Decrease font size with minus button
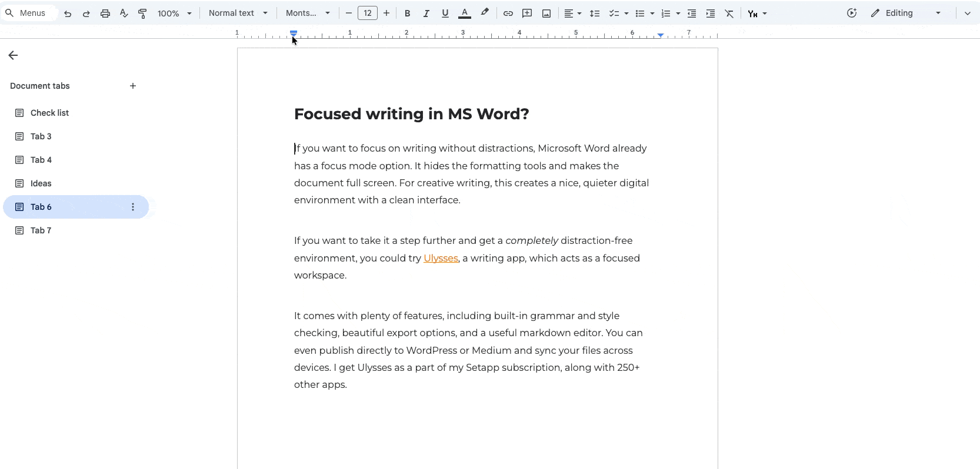The width and height of the screenshot is (980, 469). 349,13
